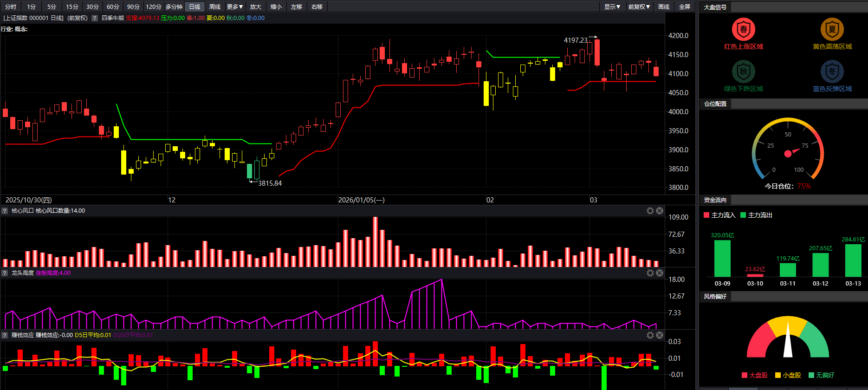This screenshot has width=868, height=390.
Task: Shift chart right with 右移
Action: (317, 6)
